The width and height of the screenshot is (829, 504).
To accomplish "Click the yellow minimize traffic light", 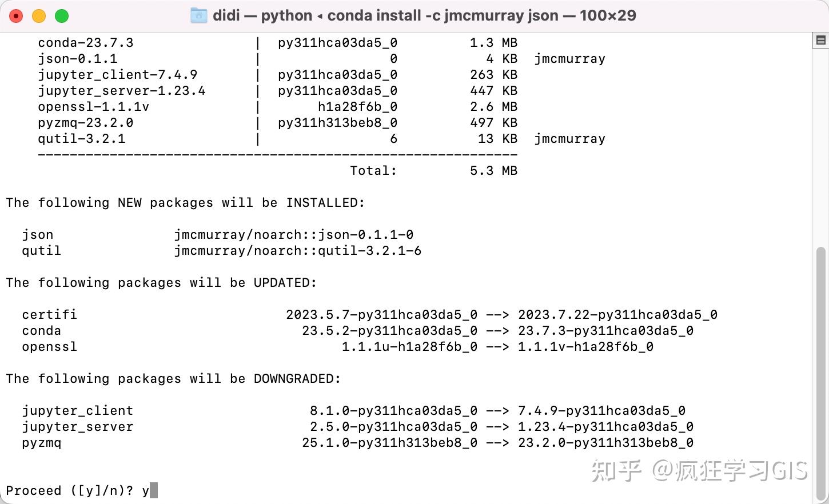I will click(39, 15).
